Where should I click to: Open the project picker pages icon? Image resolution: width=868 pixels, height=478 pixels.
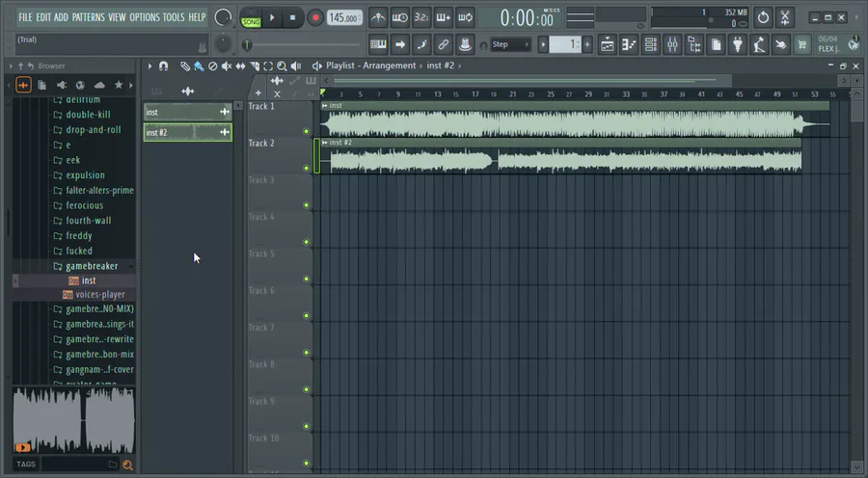pos(716,44)
